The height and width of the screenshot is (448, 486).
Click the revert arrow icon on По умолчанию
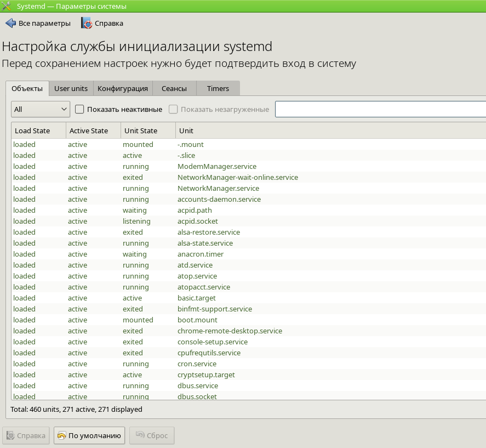point(62,435)
